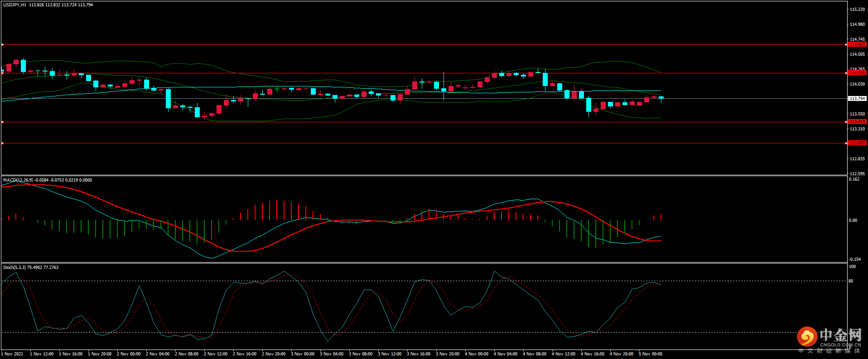868x359 pixels.
Task: Click the MACD(12,26,9) indicator label
Action: point(18,180)
